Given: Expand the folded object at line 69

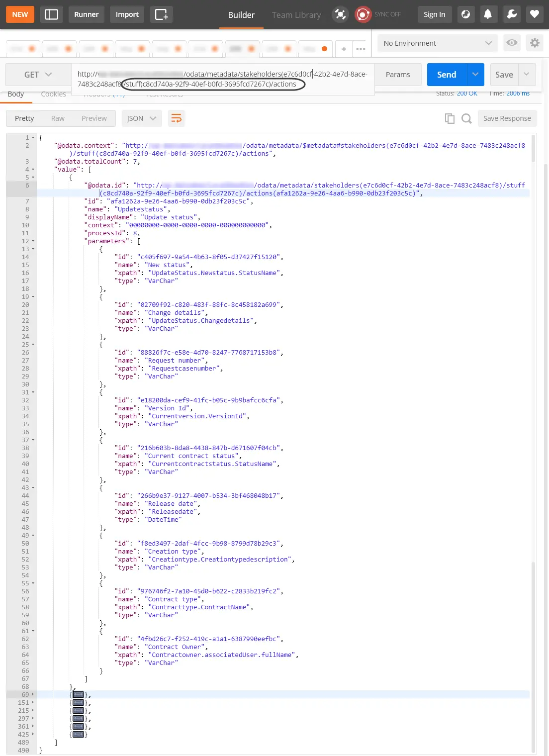Looking at the screenshot, I should pyautogui.click(x=33, y=694).
